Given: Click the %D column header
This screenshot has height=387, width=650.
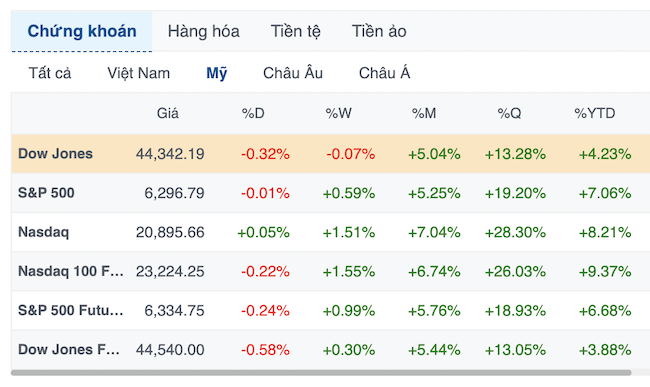Looking at the screenshot, I should click(x=253, y=113).
